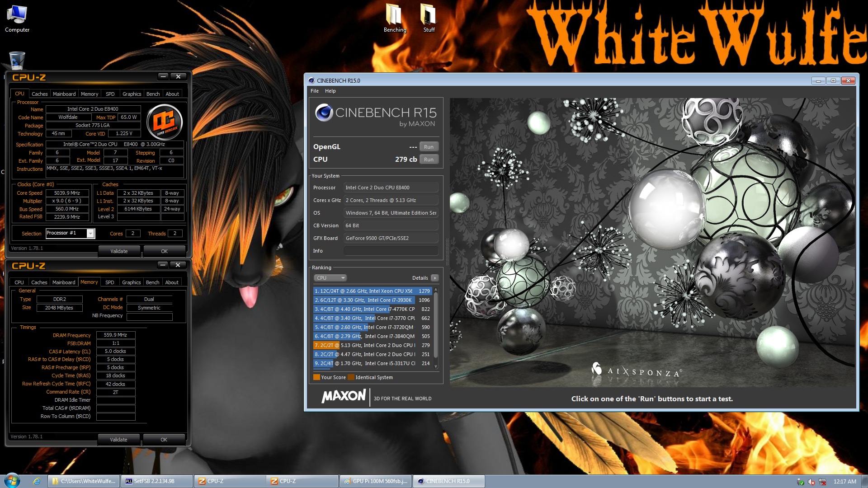Viewport: 868px width, 488px height.
Task: Click Validate in upper CPU-Z window
Action: click(x=119, y=251)
